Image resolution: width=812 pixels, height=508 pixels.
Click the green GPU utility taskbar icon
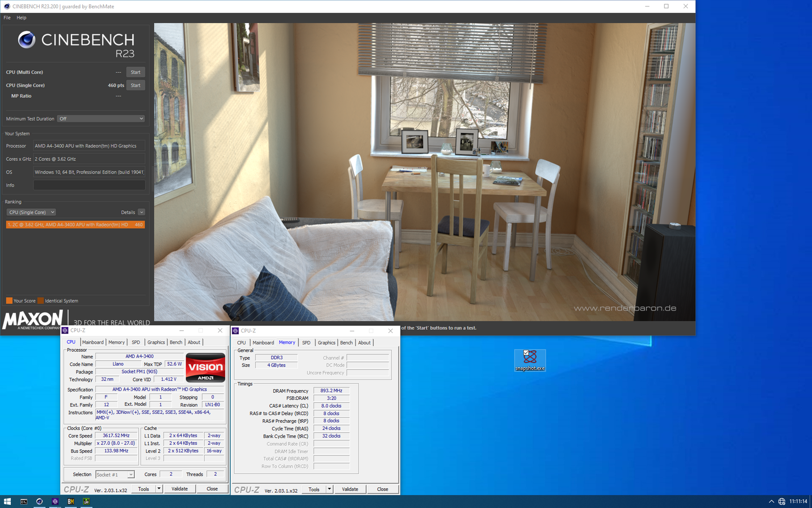(x=86, y=501)
